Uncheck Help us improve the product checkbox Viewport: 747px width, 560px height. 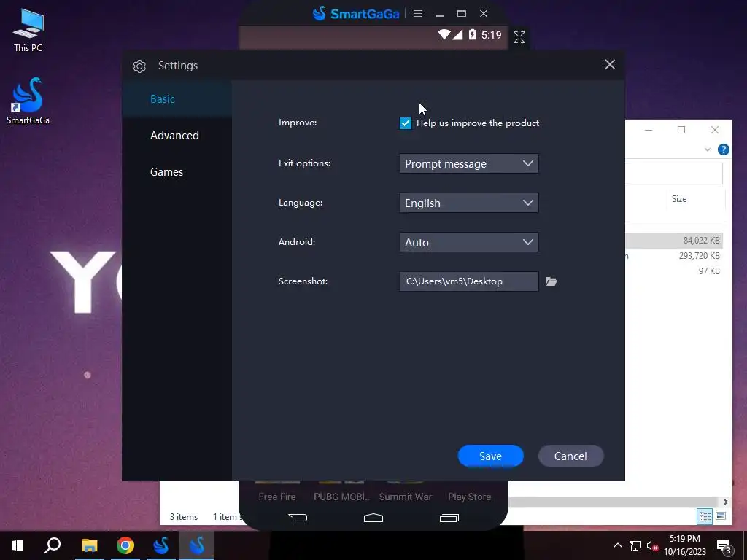[406, 123]
